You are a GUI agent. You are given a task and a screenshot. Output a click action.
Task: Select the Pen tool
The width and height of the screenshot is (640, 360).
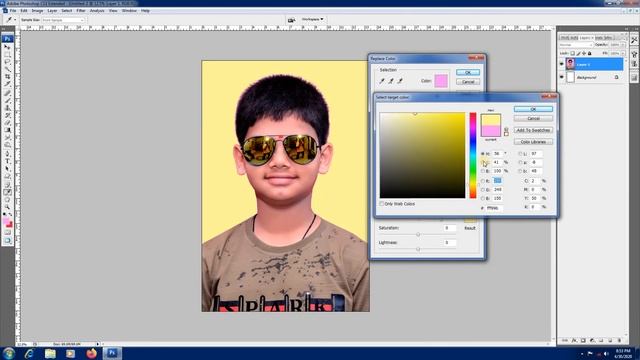(7, 154)
